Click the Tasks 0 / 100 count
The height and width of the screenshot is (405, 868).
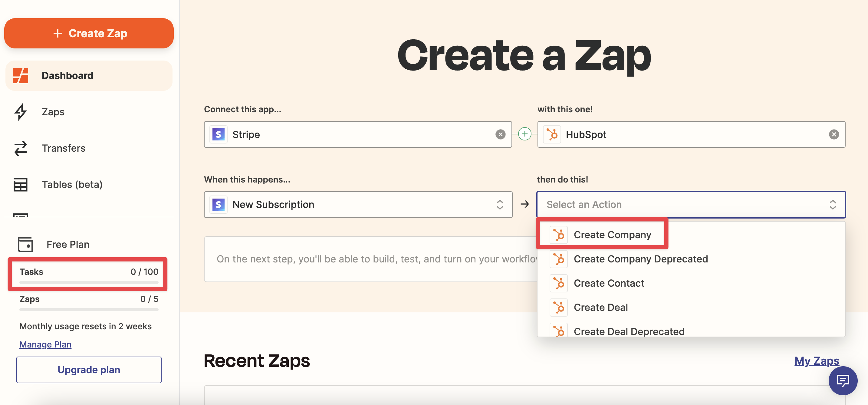[144, 272]
